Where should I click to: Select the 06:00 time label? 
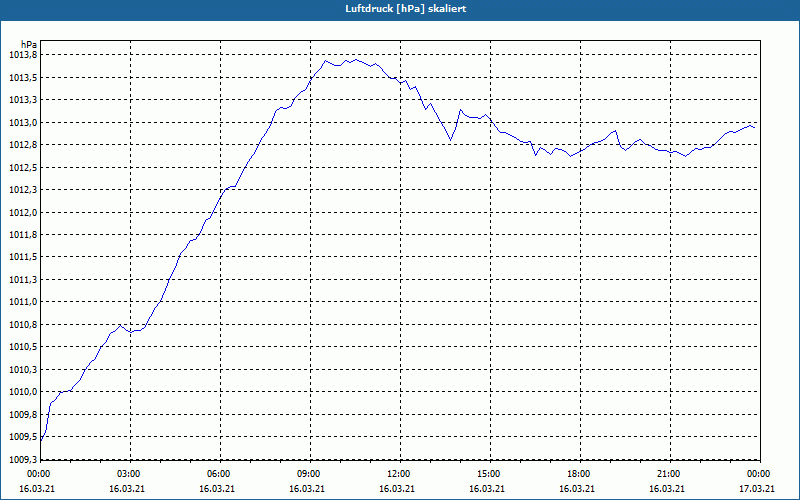click(218, 474)
